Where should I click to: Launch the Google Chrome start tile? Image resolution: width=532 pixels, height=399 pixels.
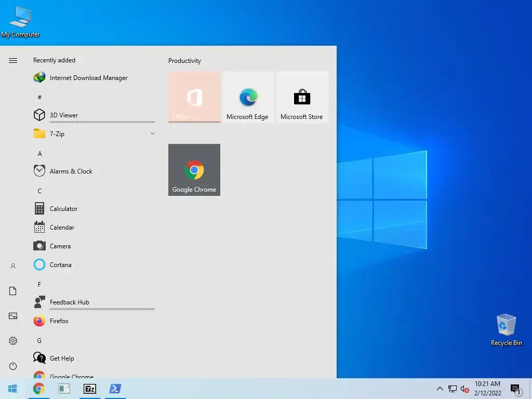click(194, 170)
